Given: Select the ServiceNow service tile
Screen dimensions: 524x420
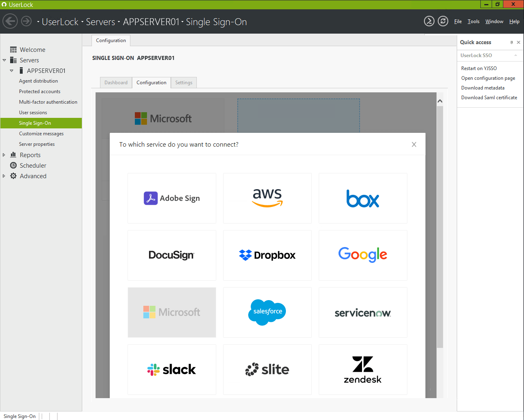Looking at the screenshot, I should pyautogui.click(x=363, y=312).
